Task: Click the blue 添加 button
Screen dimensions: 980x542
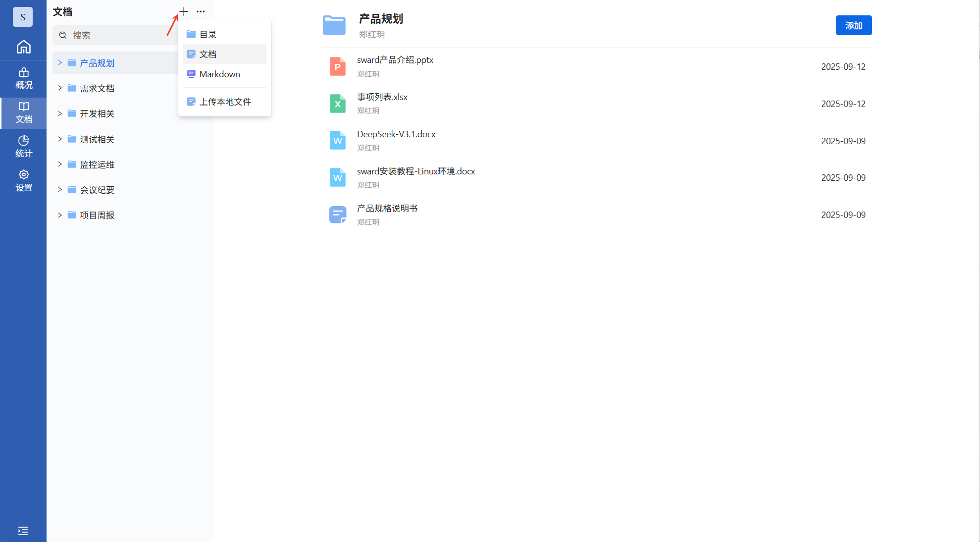Action: (853, 25)
